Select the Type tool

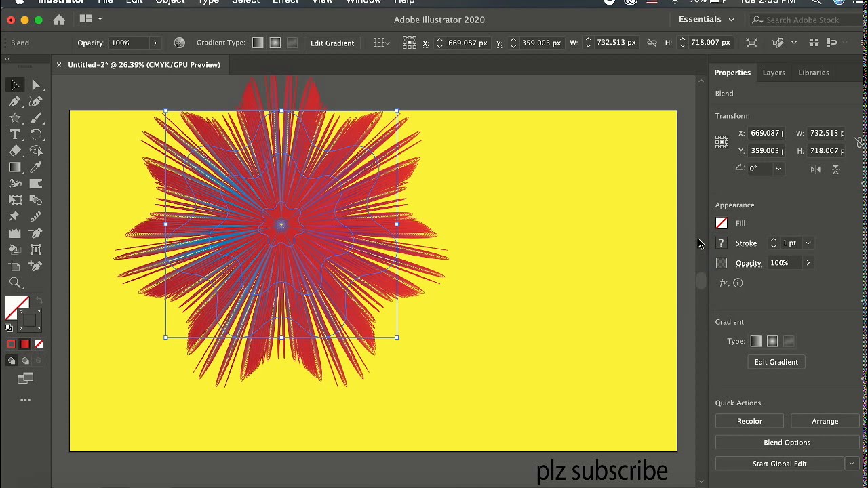tap(15, 134)
